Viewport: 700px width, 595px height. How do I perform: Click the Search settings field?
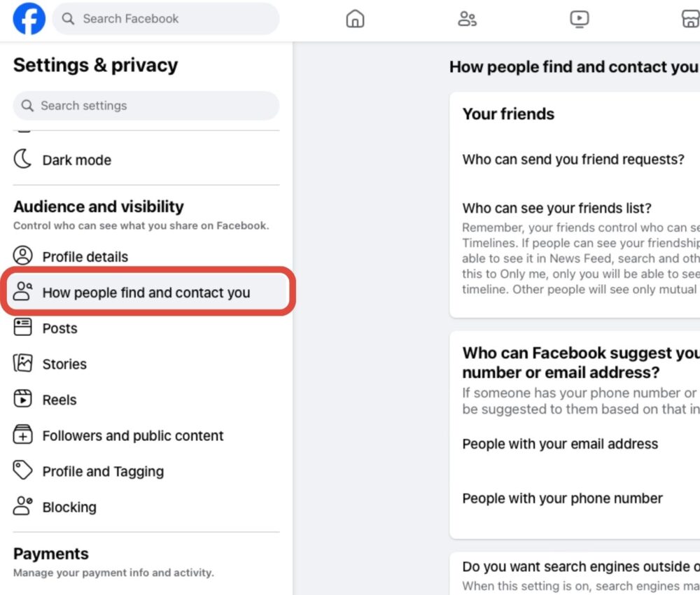point(146,105)
